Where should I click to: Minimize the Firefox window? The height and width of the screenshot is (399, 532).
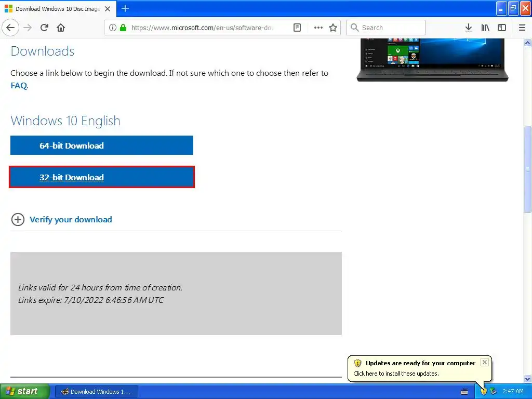click(x=501, y=8)
